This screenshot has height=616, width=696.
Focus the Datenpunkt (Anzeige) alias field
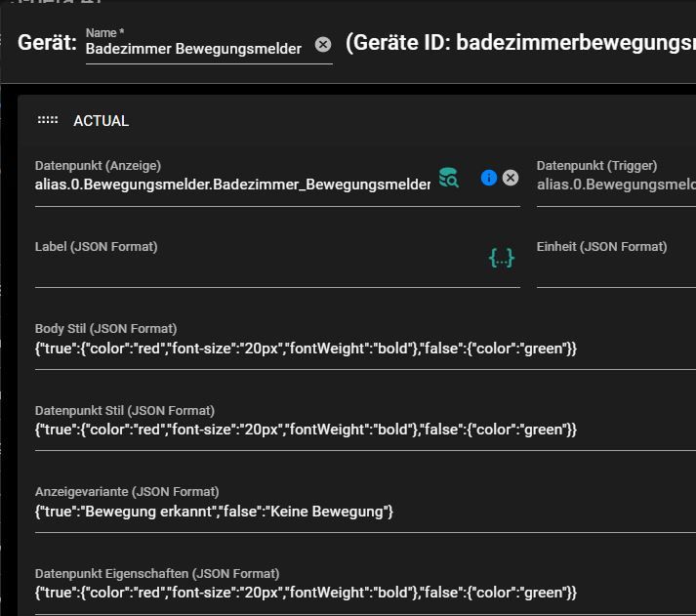point(232,184)
